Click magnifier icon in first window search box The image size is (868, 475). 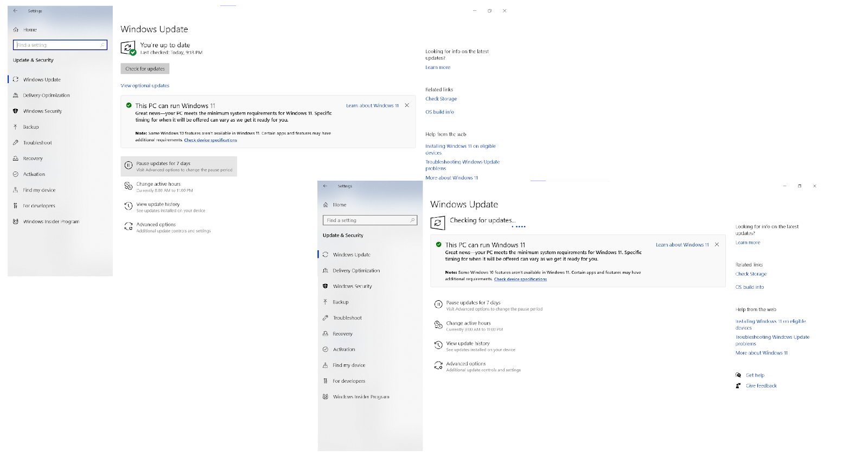(x=102, y=45)
